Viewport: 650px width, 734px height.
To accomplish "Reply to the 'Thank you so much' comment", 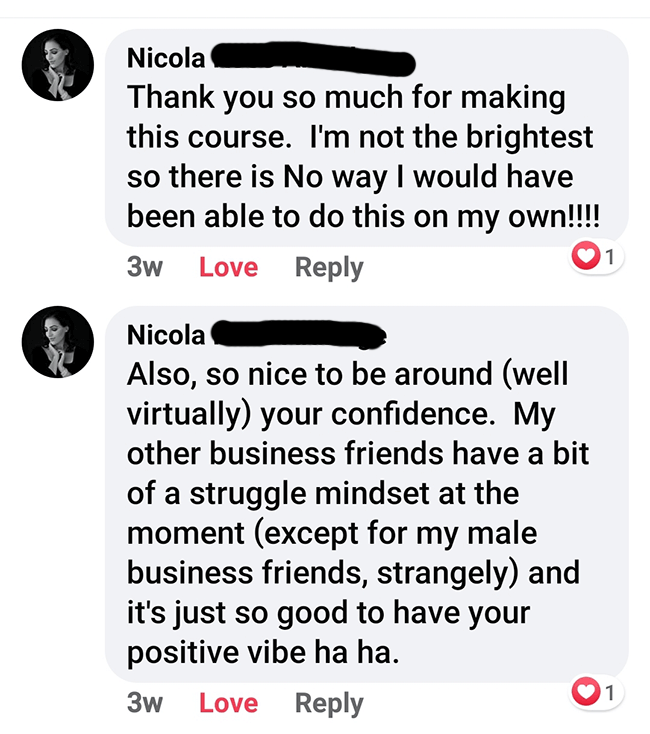I will tap(329, 268).
